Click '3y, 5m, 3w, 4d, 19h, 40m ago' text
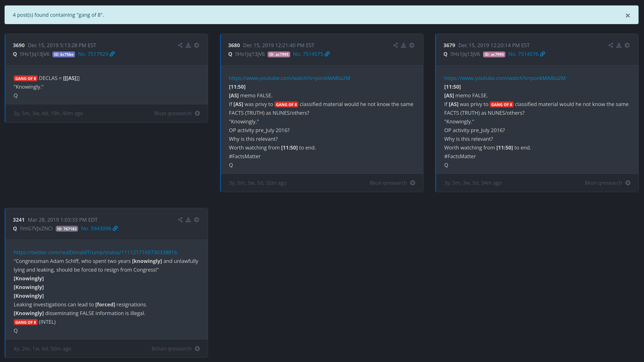Image resolution: width=644 pixels, height=362 pixels. click(48, 113)
